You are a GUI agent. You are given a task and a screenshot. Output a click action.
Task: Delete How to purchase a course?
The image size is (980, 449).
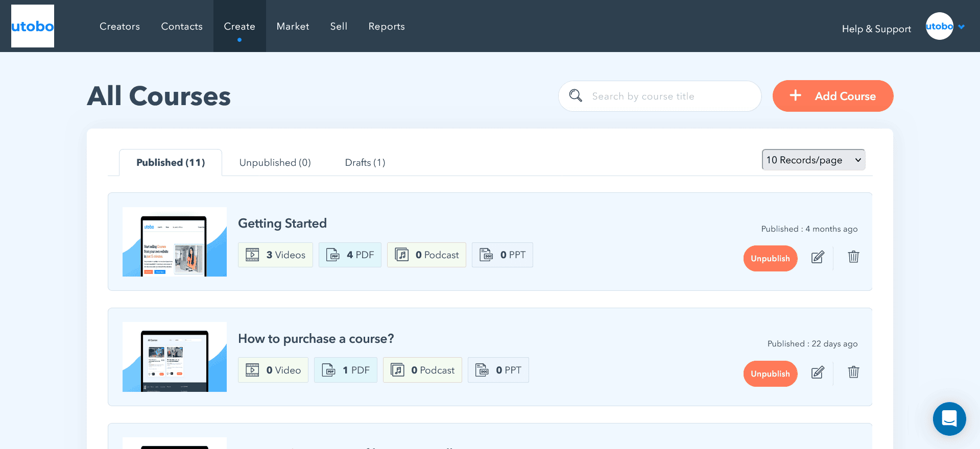coord(853,372)
